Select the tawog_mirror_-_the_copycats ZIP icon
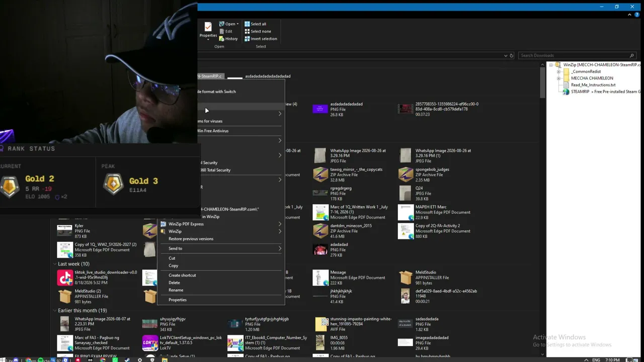Image resolution: width=644 pixels, height=362 pixels. pyautogui.click(x=320, y=174)
